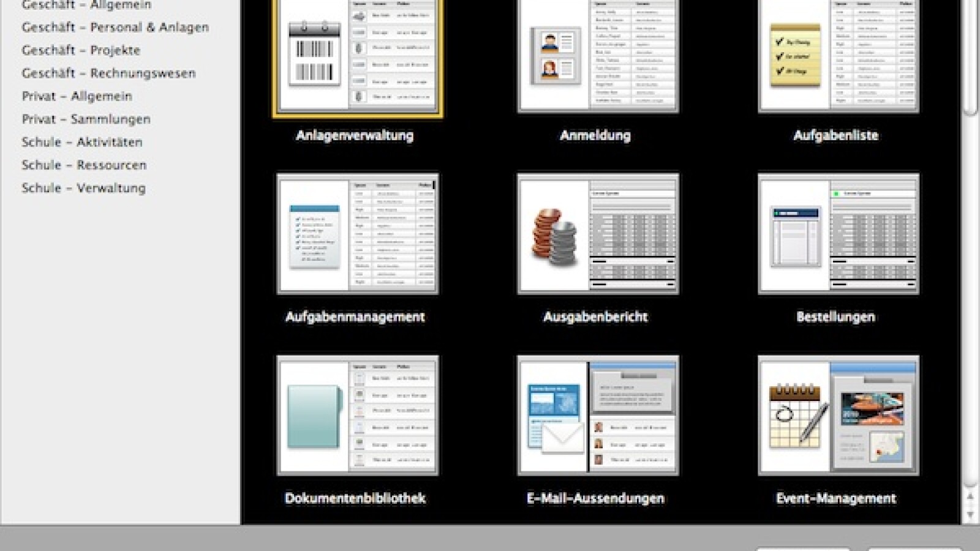Pick the Aufgabenliste yellow notepad template
The height and width of the screenshot is (551, 980).
(x=838, y=58)
